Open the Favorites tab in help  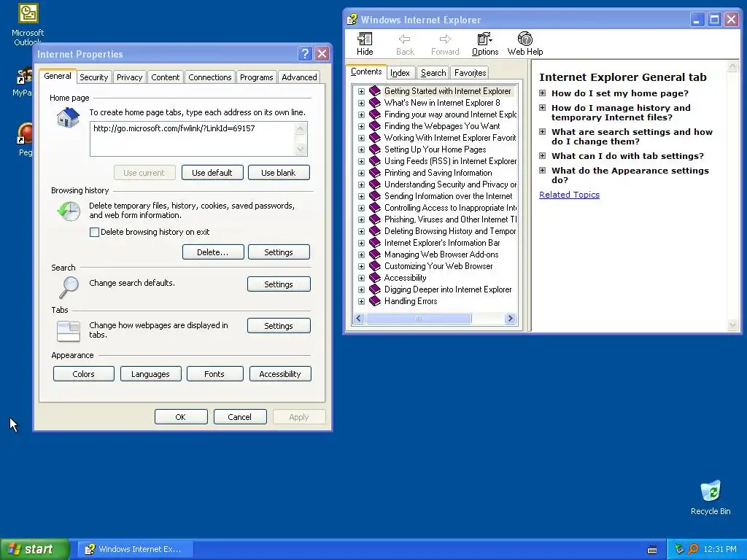click(470, 73)
